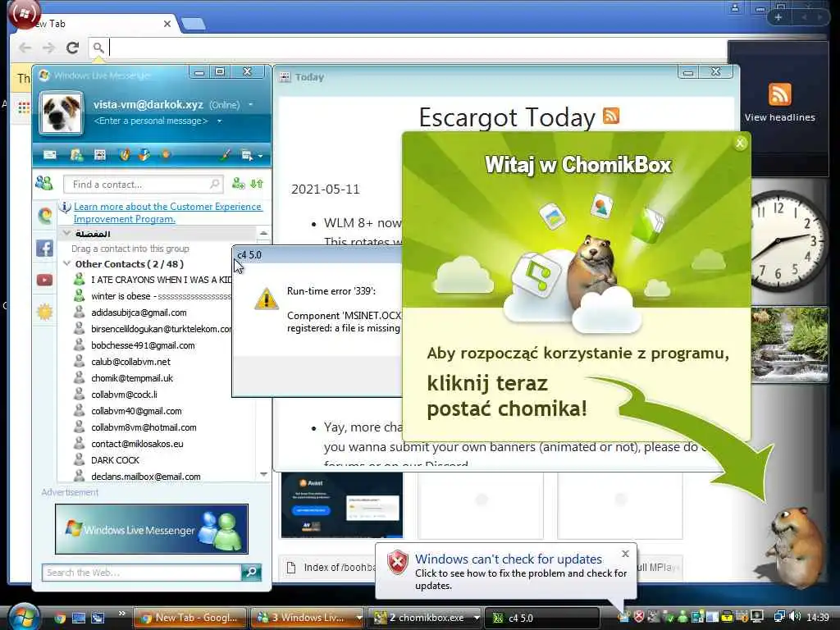
Task: Open the email inbox icon in Messenger toolbar
Action: (x=50, y=155)
